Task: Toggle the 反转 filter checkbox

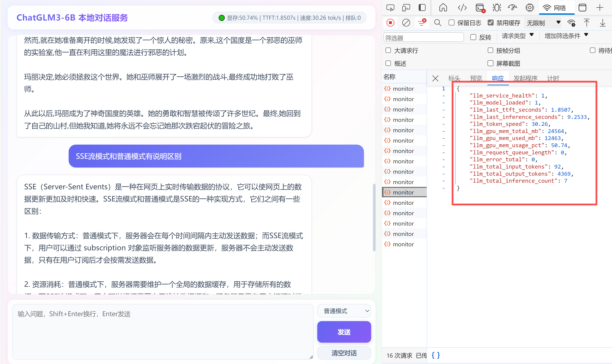Action: (473, 37)
